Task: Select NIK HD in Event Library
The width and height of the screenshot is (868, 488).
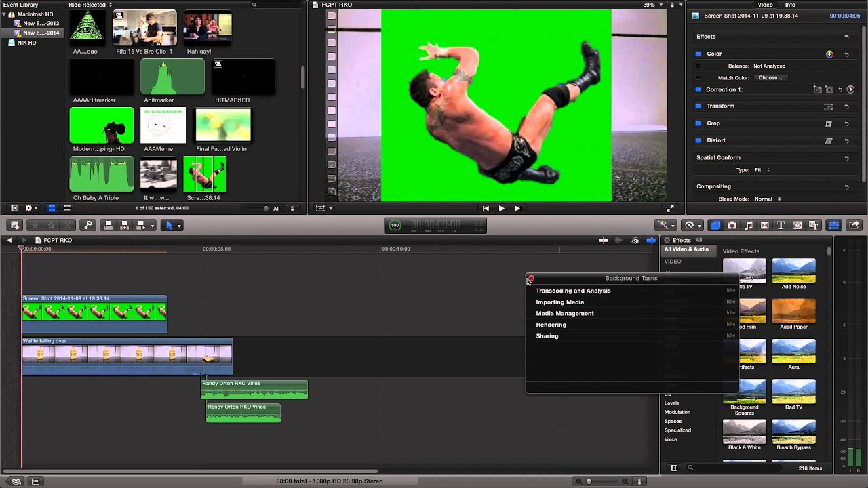Action: pyautogui.click(x=26, y=43)
